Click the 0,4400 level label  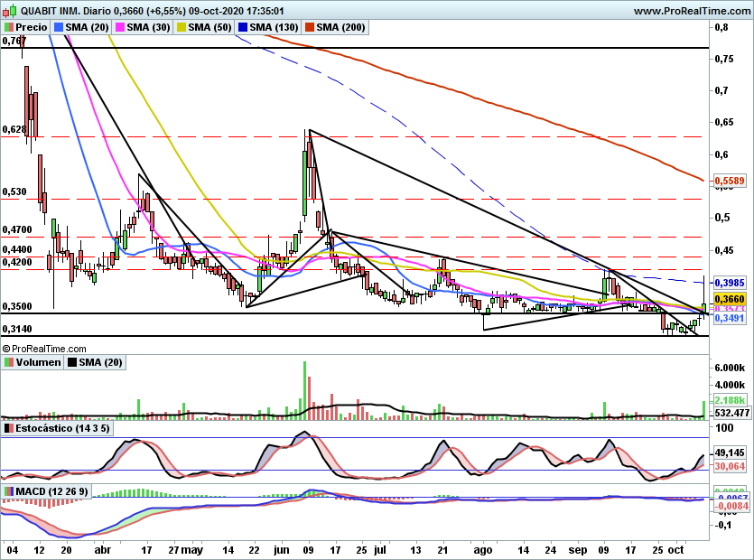pos(17,249)
